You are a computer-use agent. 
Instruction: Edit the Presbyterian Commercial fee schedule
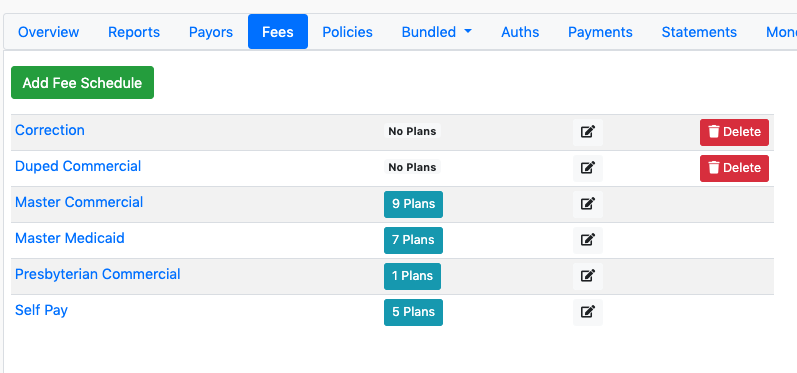[x=588, y=276]
